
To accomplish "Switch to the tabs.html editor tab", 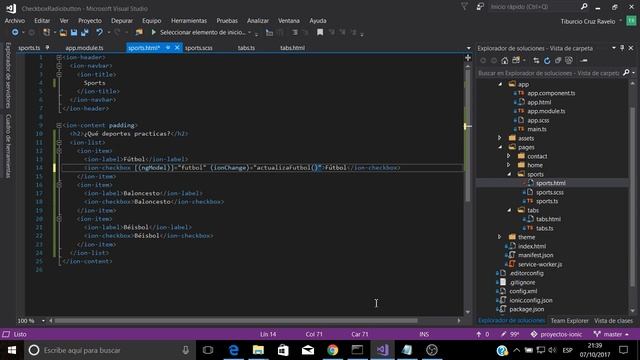I will [x=292, y=48].
